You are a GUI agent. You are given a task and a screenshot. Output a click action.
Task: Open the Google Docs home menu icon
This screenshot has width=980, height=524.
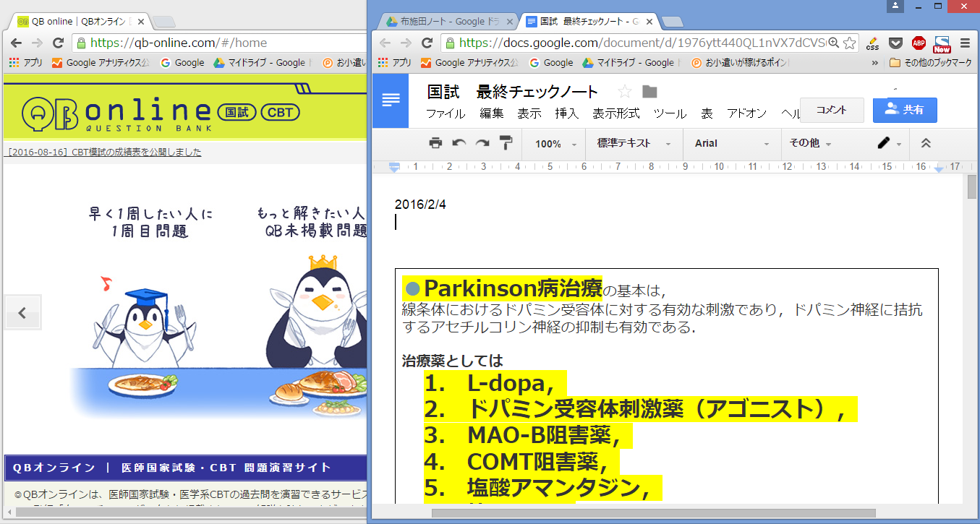391,100
